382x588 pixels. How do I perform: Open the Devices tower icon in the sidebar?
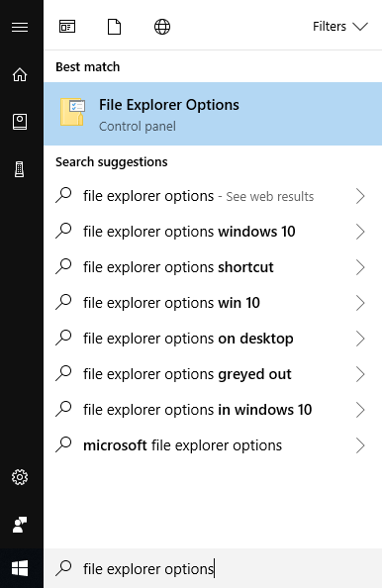click(x=20, y=169)
